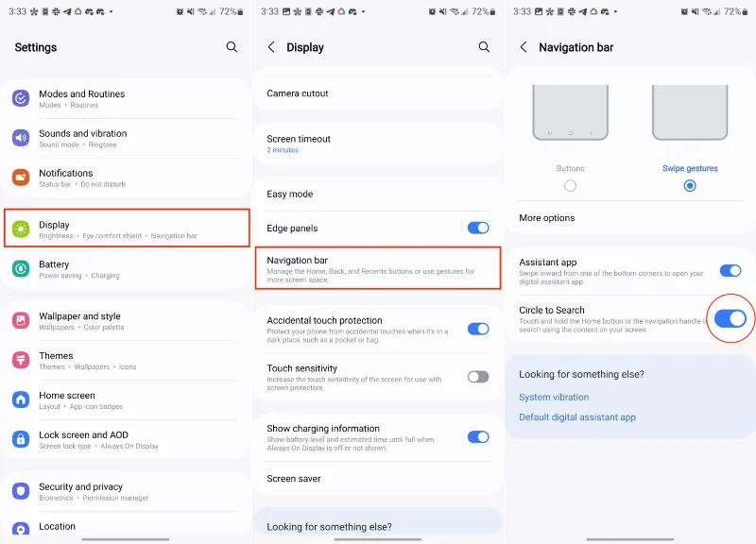Open Home screen settings
The image size is (756, 544).
coord(126,399)
